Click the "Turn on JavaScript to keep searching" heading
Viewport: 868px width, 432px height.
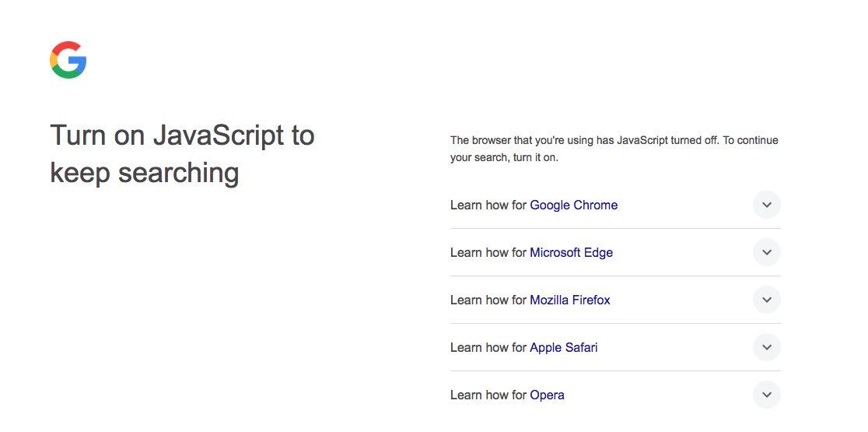(x=182, y=154)
